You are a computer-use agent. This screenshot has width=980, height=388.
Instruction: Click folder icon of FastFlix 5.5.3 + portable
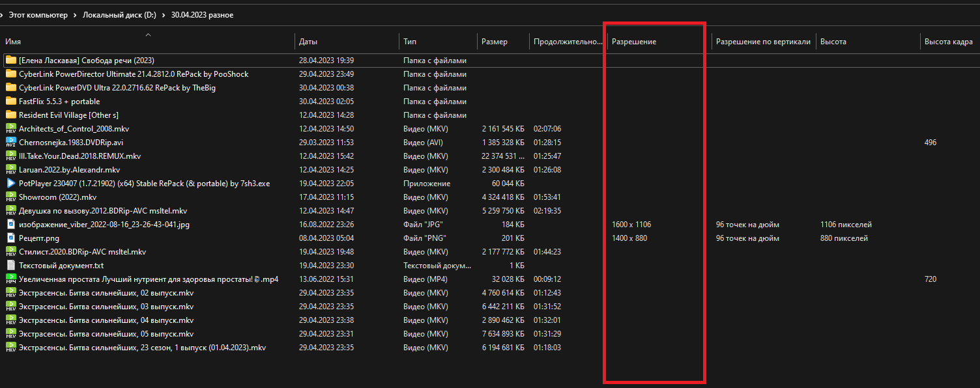click(10, 101)
